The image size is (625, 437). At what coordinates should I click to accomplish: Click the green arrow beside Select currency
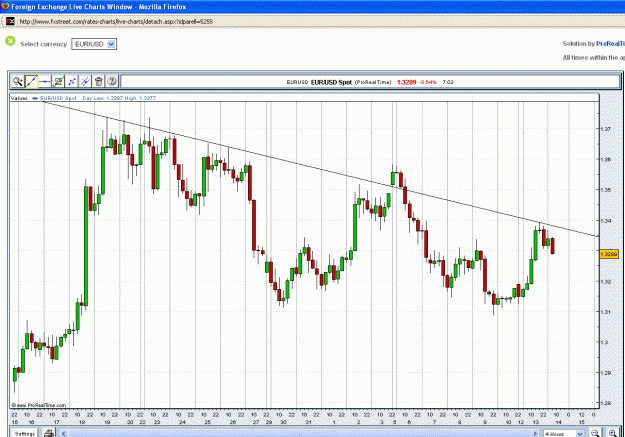[x=10, y=41]
